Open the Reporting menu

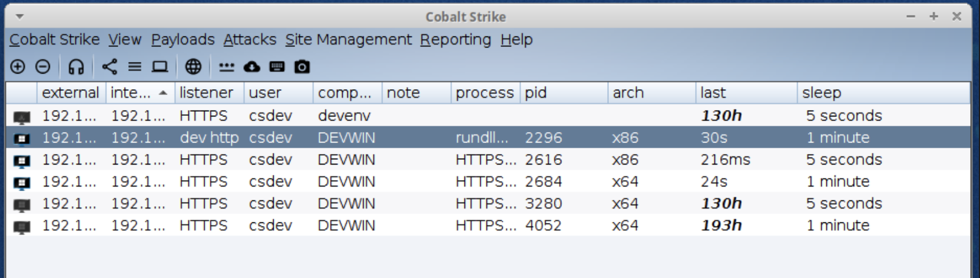pyautogui.click(x=455, y=40)
